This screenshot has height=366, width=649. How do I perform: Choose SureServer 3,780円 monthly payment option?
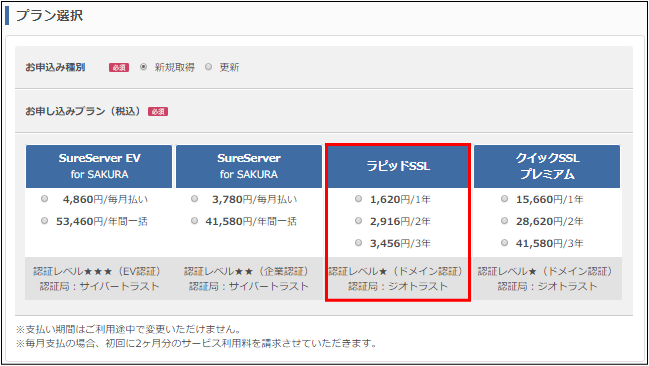coord(194,199)
